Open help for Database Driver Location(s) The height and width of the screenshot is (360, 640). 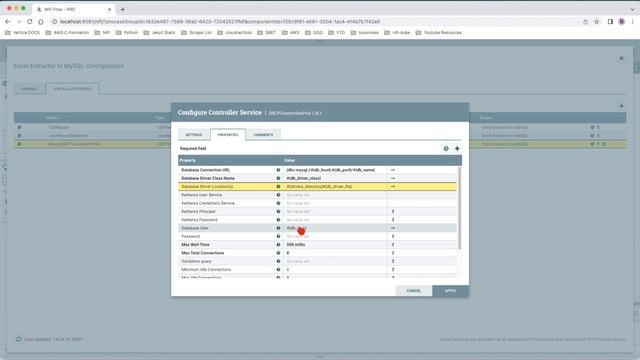pyautogui.click(x=278, y=187)
